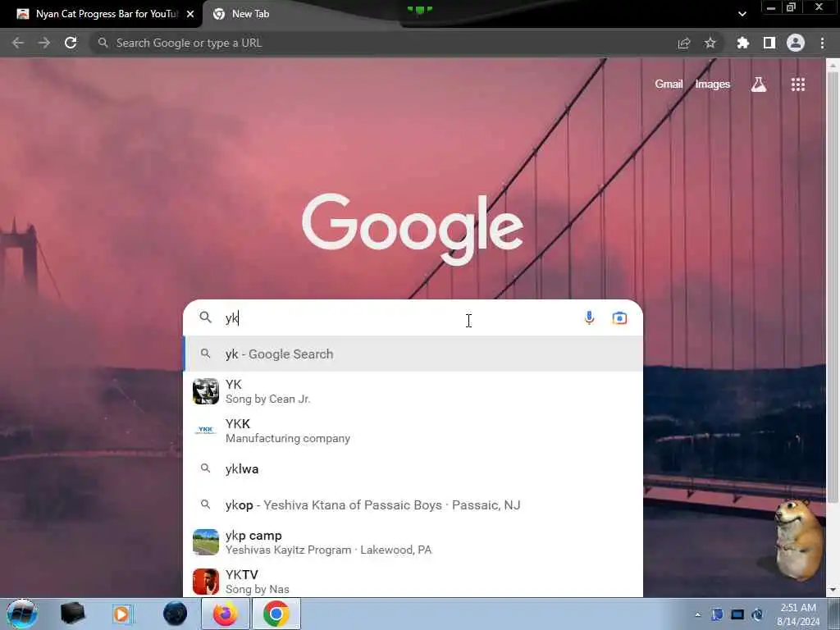Click the browser forward arrow

(x=44, y=43)
